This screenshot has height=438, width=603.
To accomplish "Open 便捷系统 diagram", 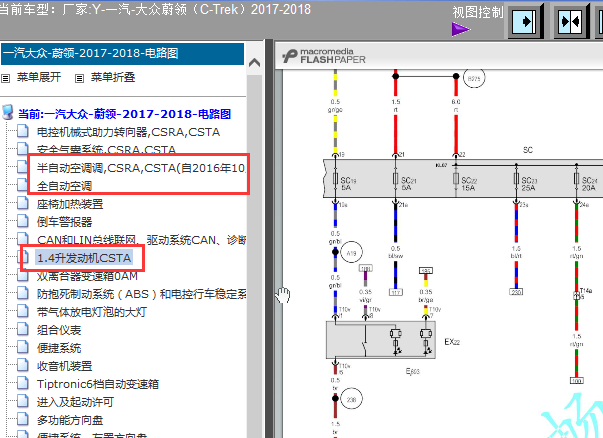I will tap(59, 348).
